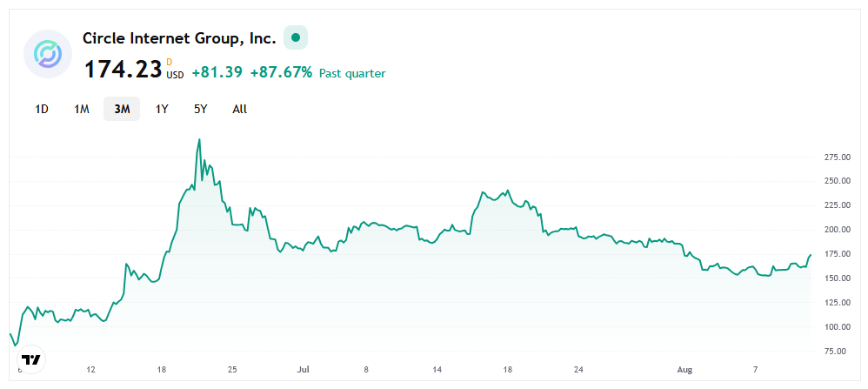Viewport: 868px width, 389px height.
Task: Select the 3M time range tab
Action: pyautogui.click(x=122, y=109)
